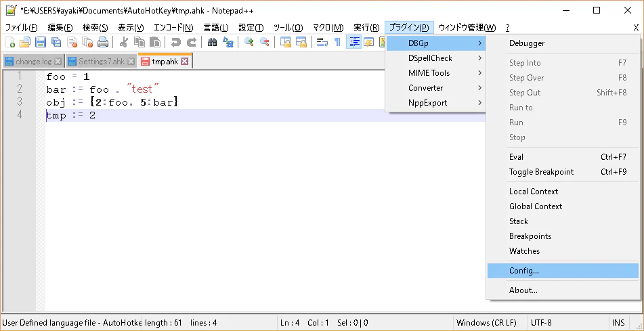Print the document using printer icon
This screenshot has width=644, height=331.
[103, 42]
